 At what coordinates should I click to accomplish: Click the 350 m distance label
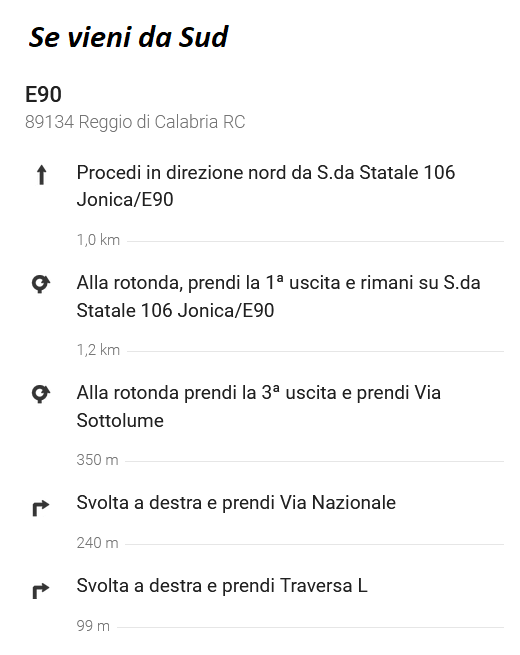[x=97, y=460]
